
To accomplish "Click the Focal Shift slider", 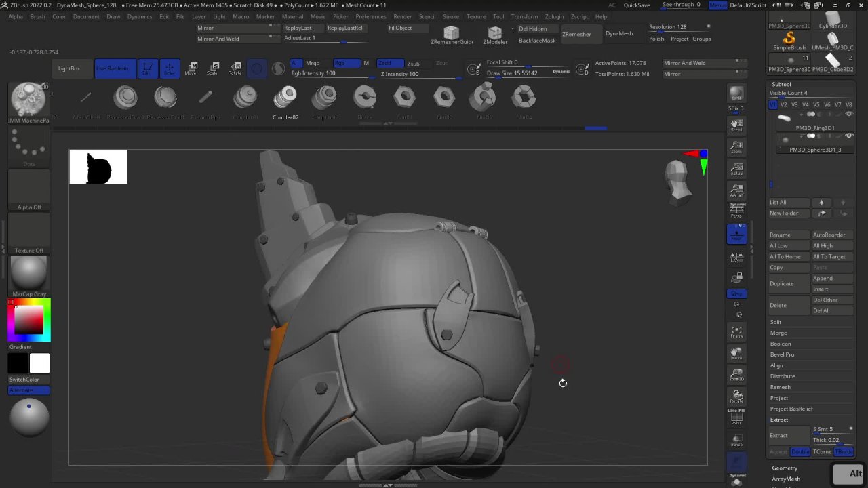I will click(528, 62).
